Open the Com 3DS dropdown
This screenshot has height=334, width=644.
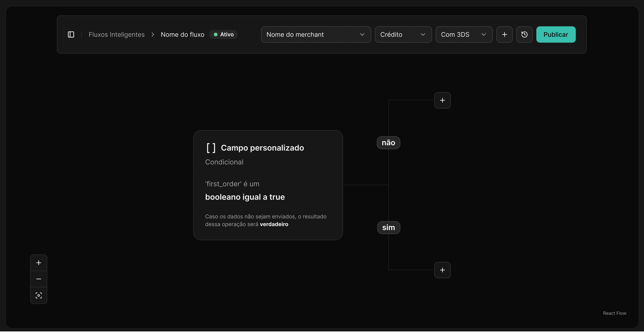(464, 34)
